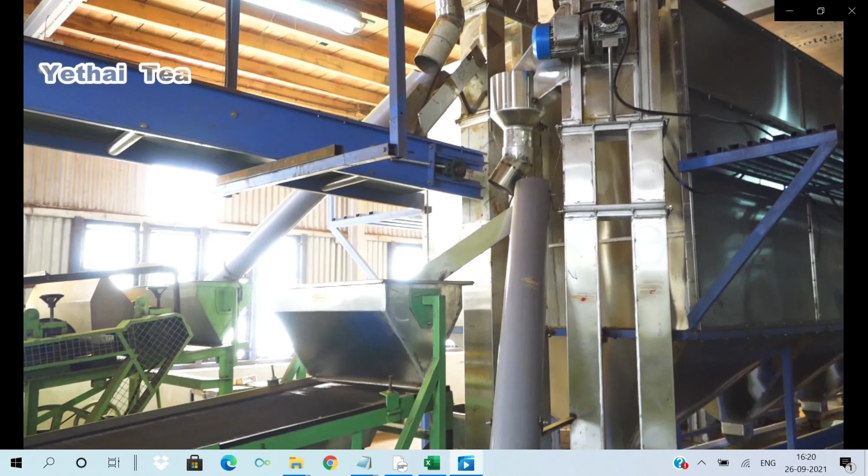Click the Get Help question-mark tray icon

click(680, 463)
